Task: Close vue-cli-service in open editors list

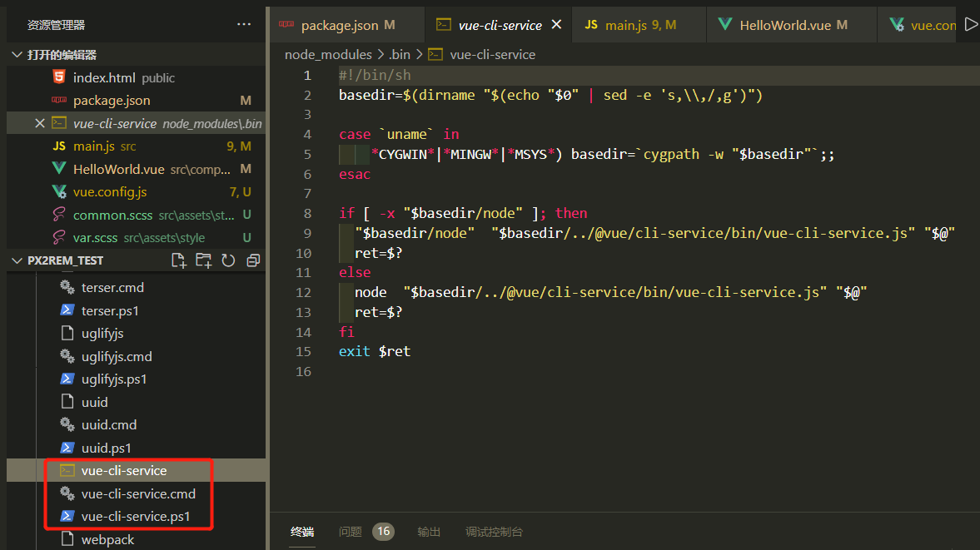Action: click(39, 123)
